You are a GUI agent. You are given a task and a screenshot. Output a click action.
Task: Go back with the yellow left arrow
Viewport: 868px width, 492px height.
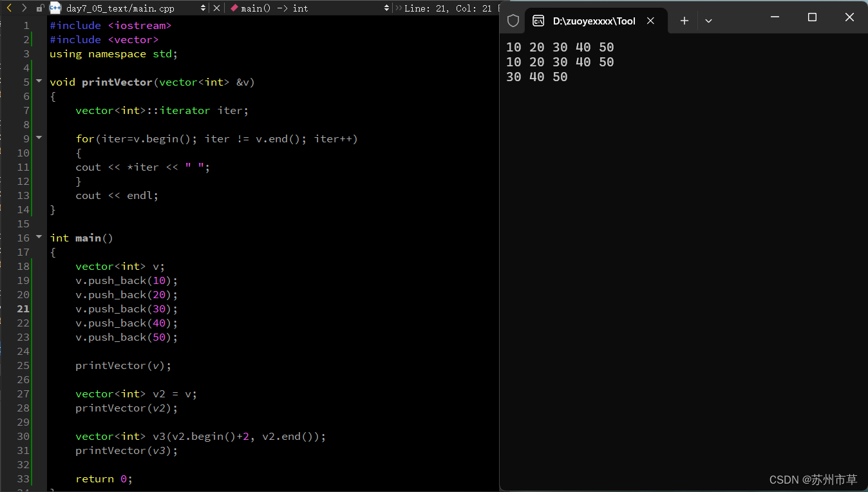(9, 8)
